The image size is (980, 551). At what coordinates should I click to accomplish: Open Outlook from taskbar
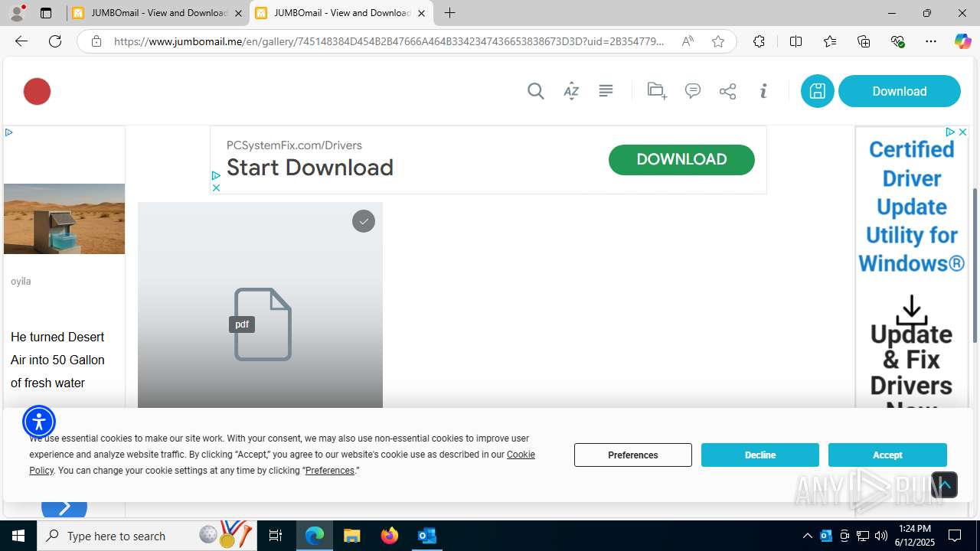(426, 536)
